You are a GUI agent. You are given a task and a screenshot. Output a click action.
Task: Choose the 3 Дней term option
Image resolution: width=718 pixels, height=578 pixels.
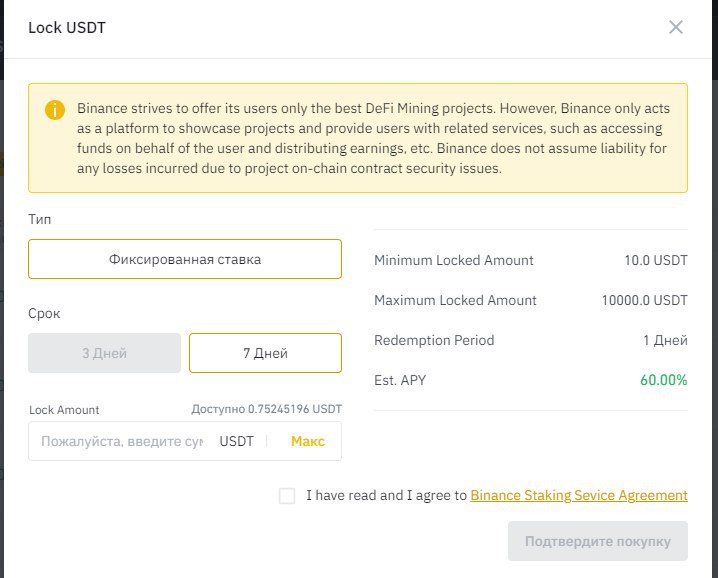point(104,353)
